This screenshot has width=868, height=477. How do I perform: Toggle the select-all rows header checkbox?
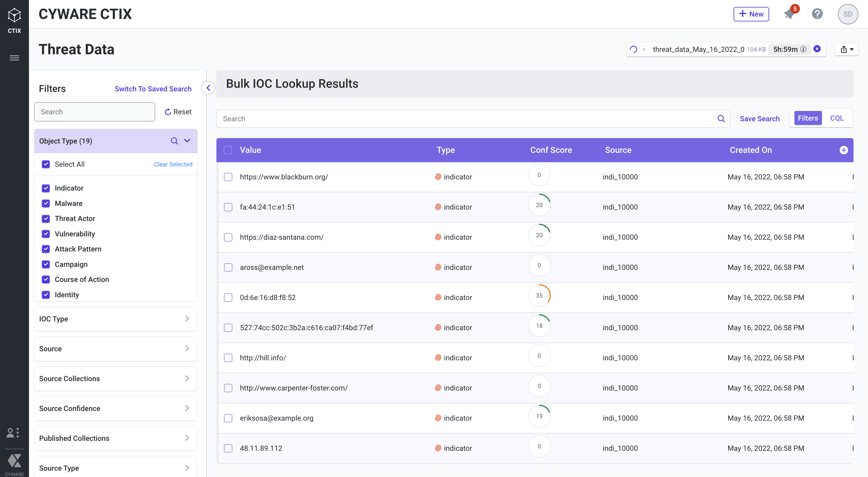point(228,150)
